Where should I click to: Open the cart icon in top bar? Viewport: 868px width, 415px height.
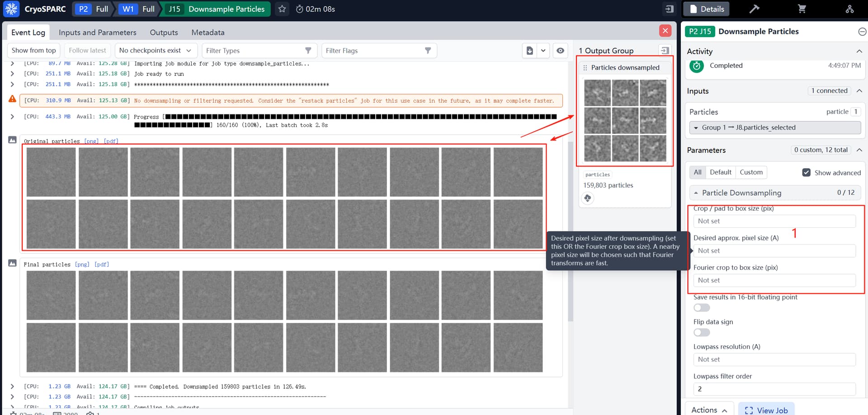pyautogui.click(x=802, y=9)
